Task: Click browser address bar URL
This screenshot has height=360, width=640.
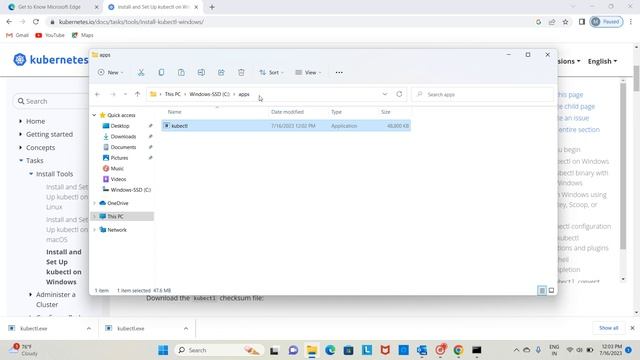Action: pos(131,22)
